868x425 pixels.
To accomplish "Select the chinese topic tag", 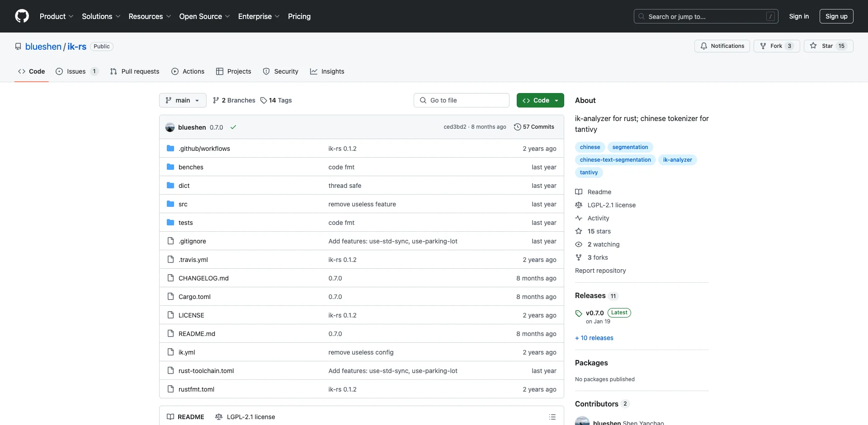I will pos(590,147).
